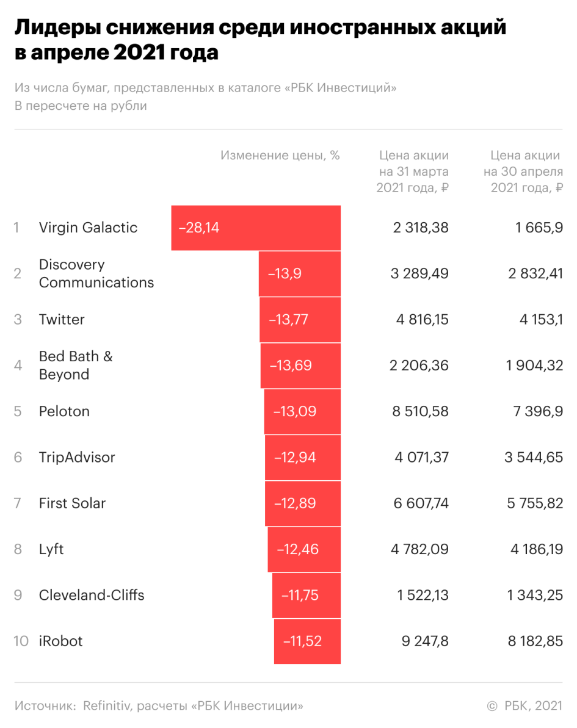Select the TripAdvisor company name
577x728 pixels.
coord(77,457)
